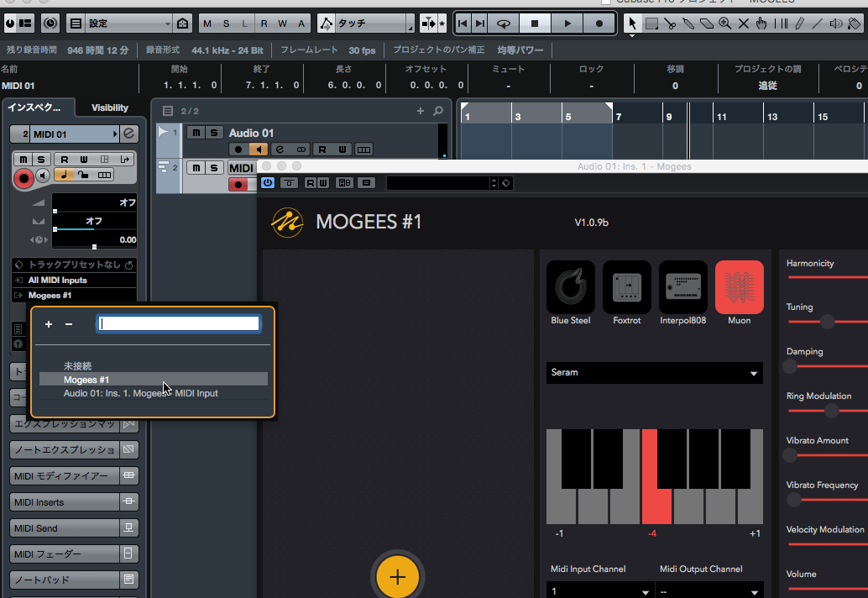The width and height of the screenshot is (868, 598).
Task: Toggle inspector record enable for MIDI 01
Action: pyautogui.click(x=24, y=178)
